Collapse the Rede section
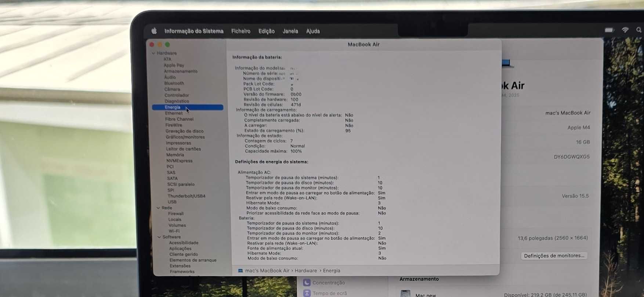The image size is (644, 297). [158, 208]
